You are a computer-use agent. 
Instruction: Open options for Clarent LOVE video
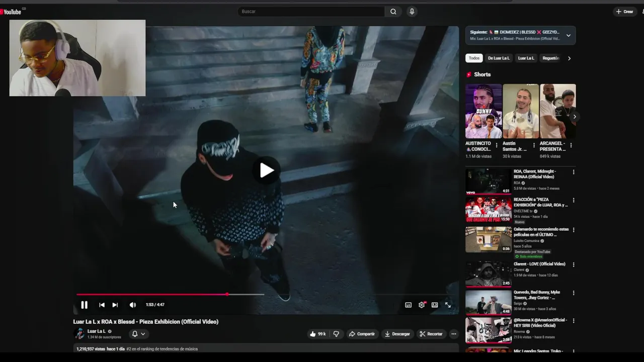(574, 264)
